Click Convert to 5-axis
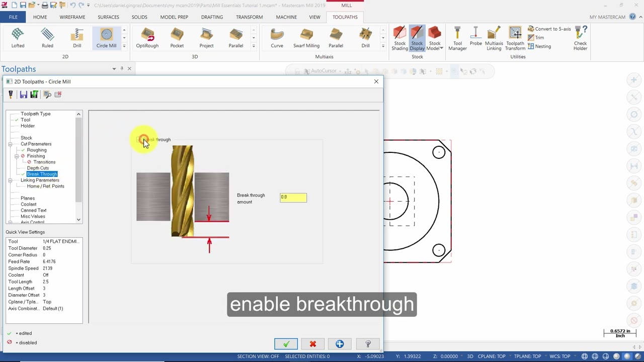 pos(549,29)
